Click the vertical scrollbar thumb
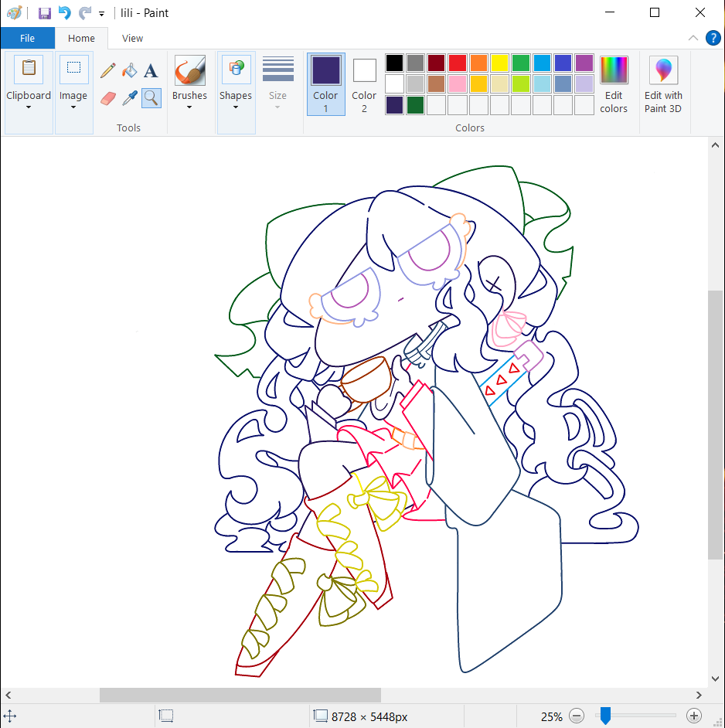 click(715, 425)
